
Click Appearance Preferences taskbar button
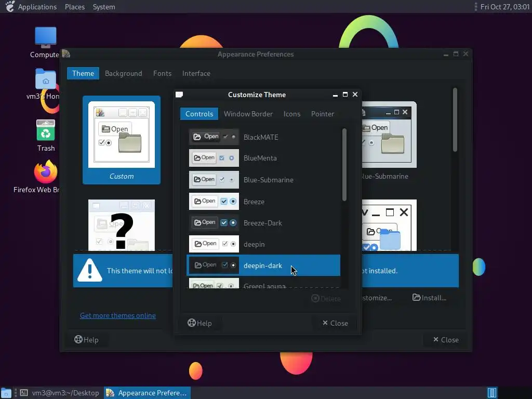pyautogui.click(x=147, y=393)
